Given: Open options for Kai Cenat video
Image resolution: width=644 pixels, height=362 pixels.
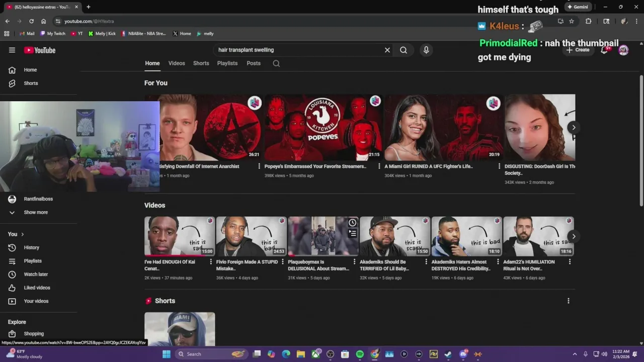Looking at the screenshot, I should coord(211,261).
